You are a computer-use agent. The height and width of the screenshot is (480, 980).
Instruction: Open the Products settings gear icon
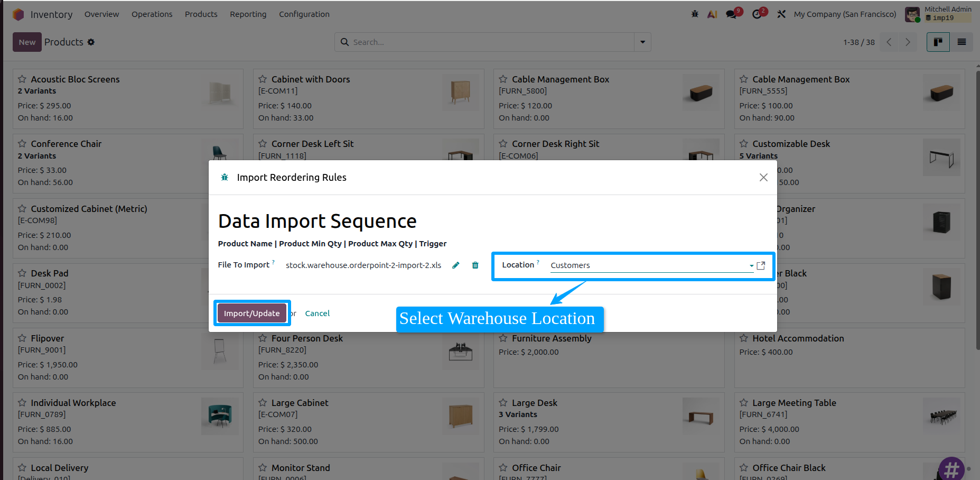(91, 42)
